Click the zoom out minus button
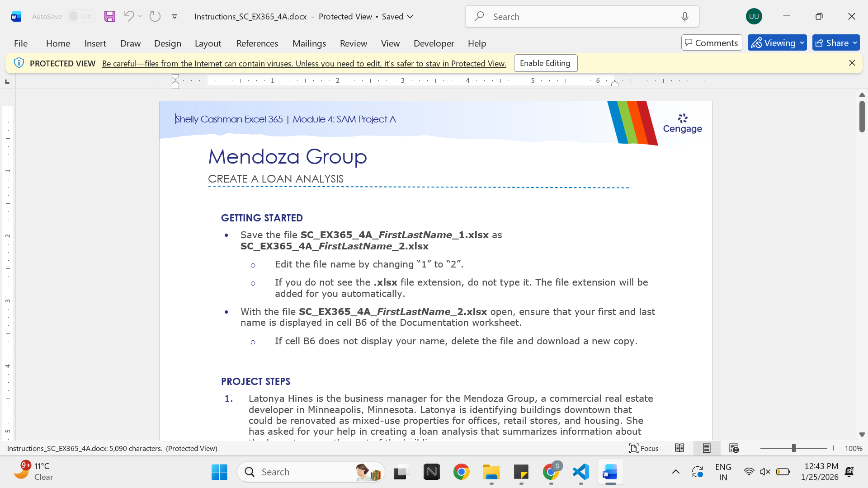The width and height of the screenshot is (868, 488). (x=754, y=448)
